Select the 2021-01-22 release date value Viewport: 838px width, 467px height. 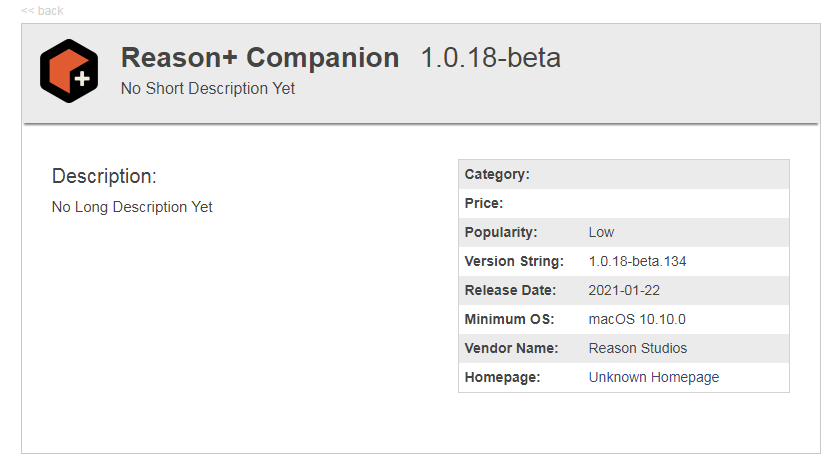point(624,290)
